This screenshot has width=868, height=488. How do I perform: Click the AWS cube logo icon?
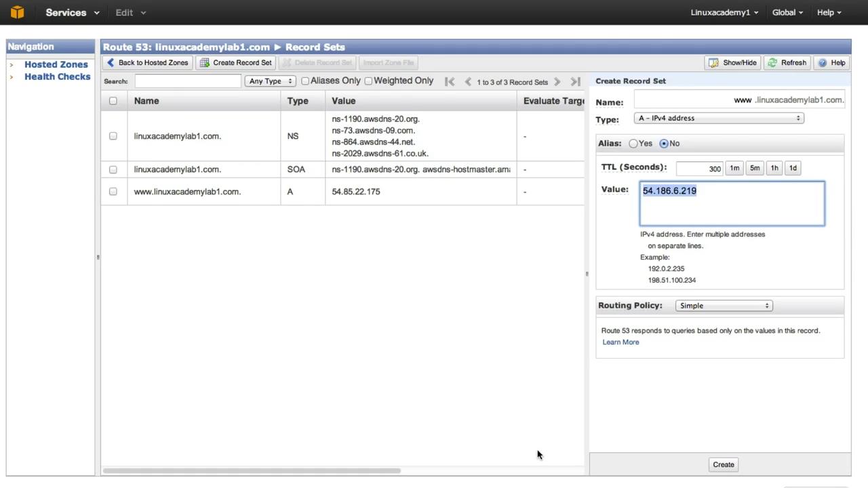click(17, 12)
